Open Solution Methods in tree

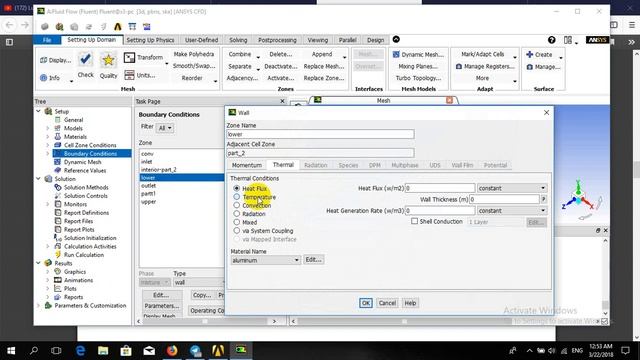click(x=86, y=187)
